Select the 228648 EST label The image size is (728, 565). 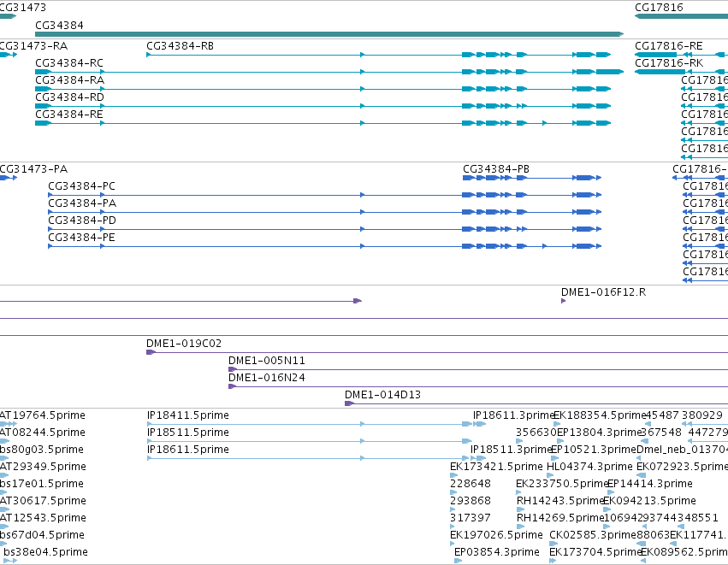(x=471, y=484)
